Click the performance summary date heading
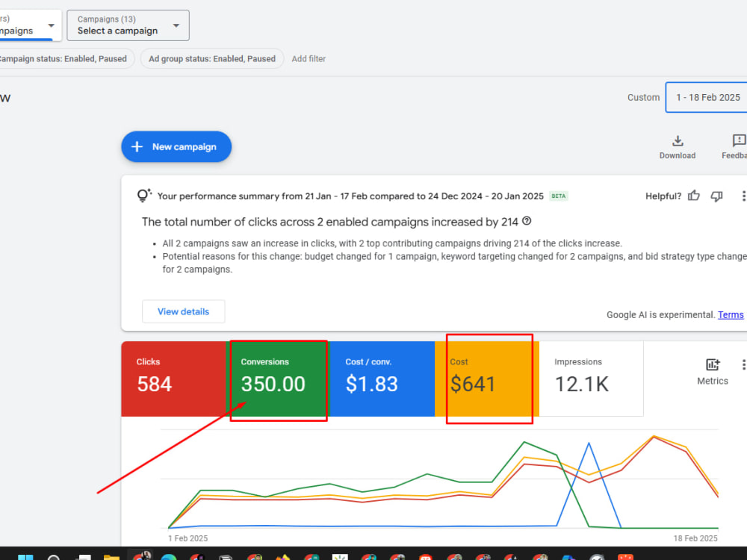 [350, 196]
